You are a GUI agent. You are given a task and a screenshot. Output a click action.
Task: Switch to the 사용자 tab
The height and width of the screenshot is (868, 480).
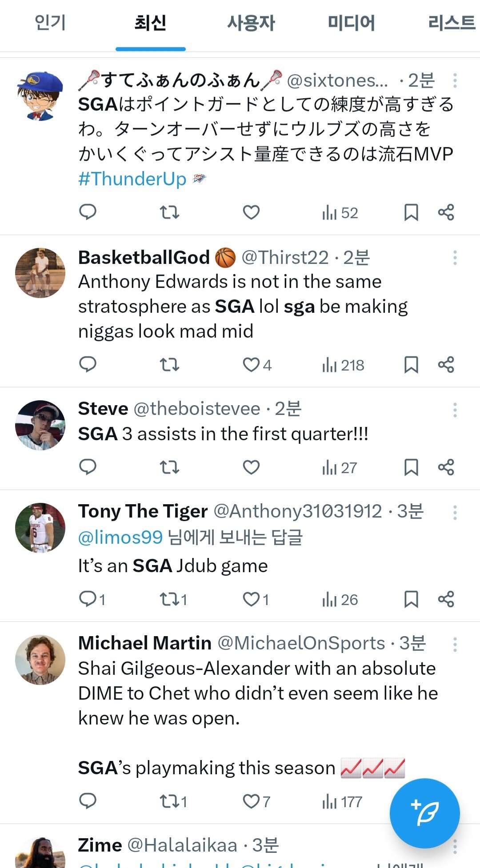(x=251, y=23)
